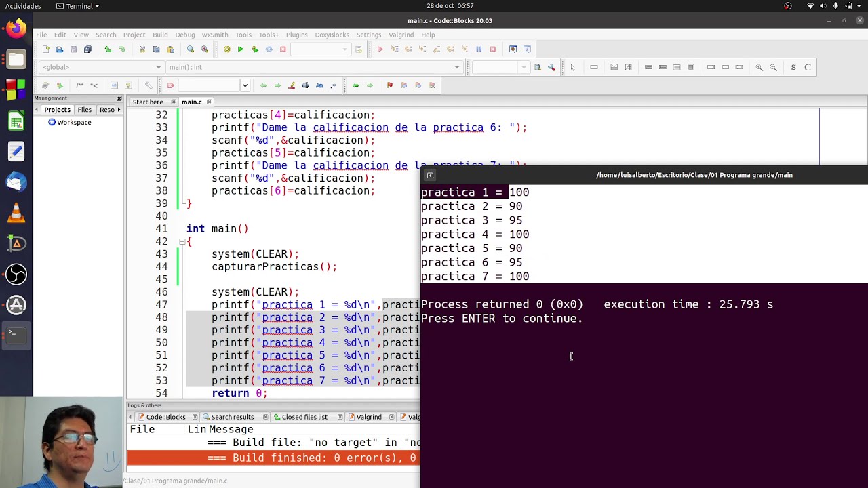Screen dimensions: 868x488
Task: Click the Build finished message row
Action: point(273,458)
